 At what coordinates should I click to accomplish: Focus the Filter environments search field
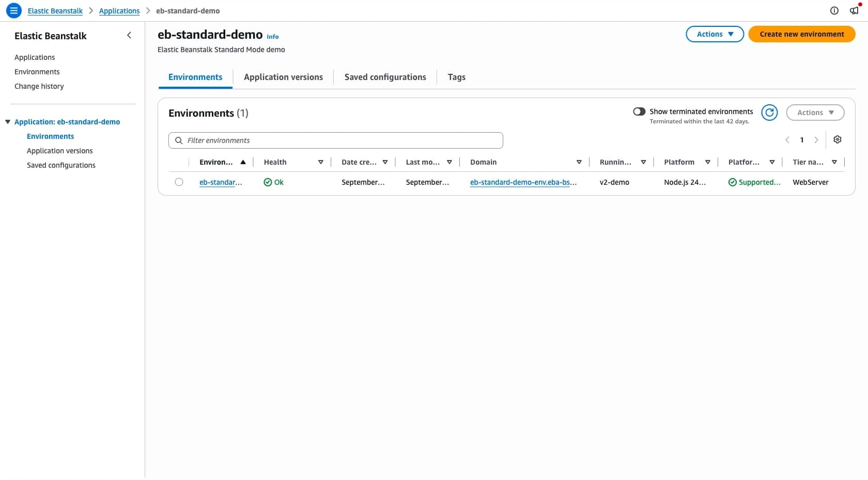point(336,140)
